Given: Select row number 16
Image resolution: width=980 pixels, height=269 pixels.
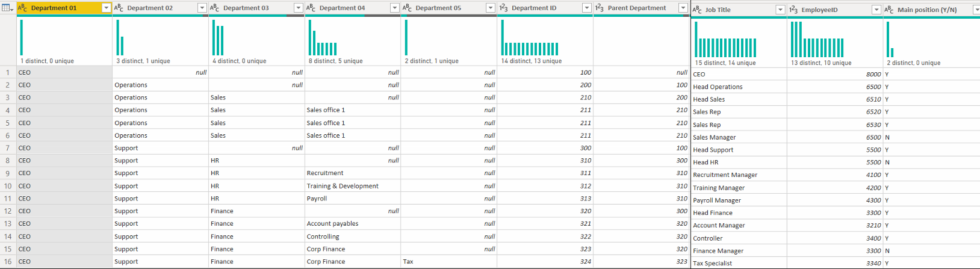Looking at the screenshot, I should click(x=8, y=261).
